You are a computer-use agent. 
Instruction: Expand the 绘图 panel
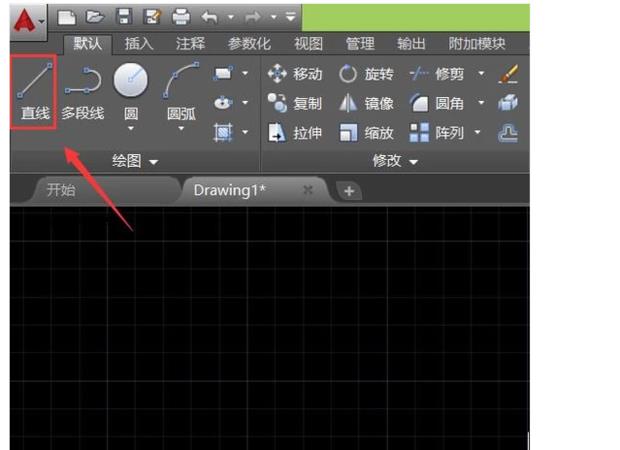tap(135, 161)
